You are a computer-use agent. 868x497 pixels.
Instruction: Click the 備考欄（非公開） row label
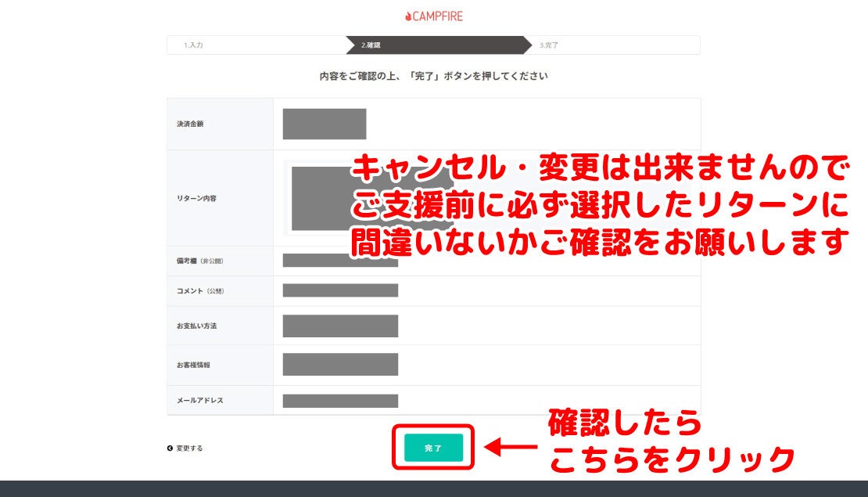tap(205, 261)
